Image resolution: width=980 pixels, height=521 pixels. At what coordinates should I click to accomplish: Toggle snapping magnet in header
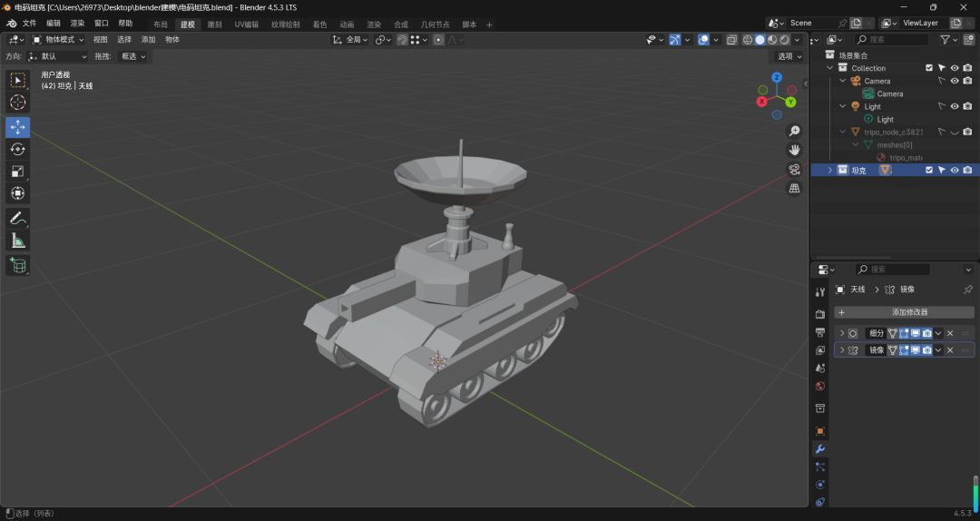click(x=402, y=39)
